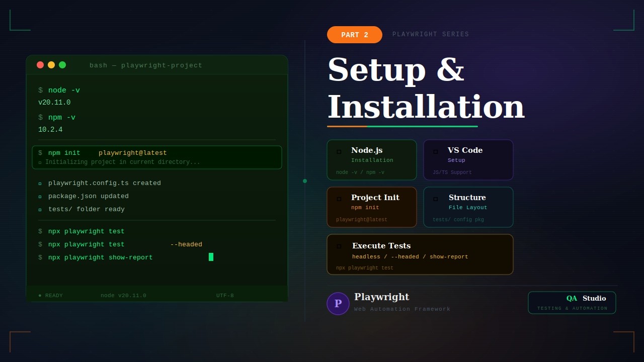Open the Project Init card
The height and width of the screenshot is (362, 644).
[372, 207]
